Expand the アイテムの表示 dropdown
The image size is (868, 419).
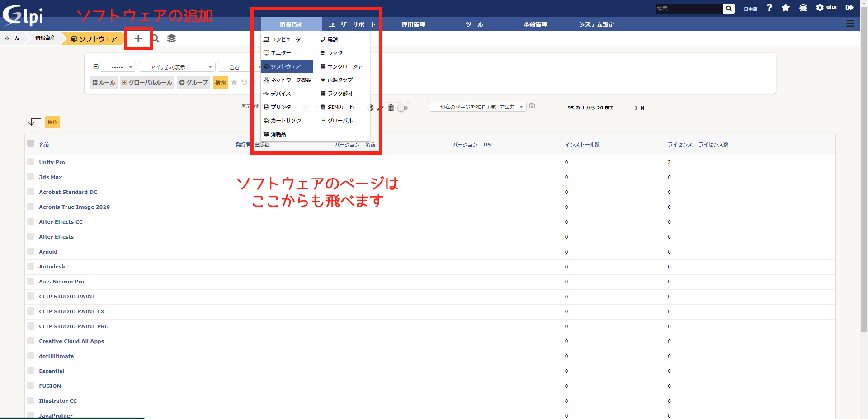tap(177, 67)
